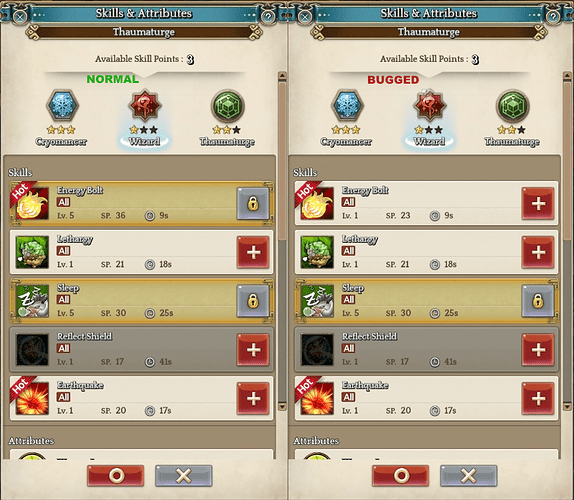Close the Normal Skills & Attributes window

(x=20, y=16)
